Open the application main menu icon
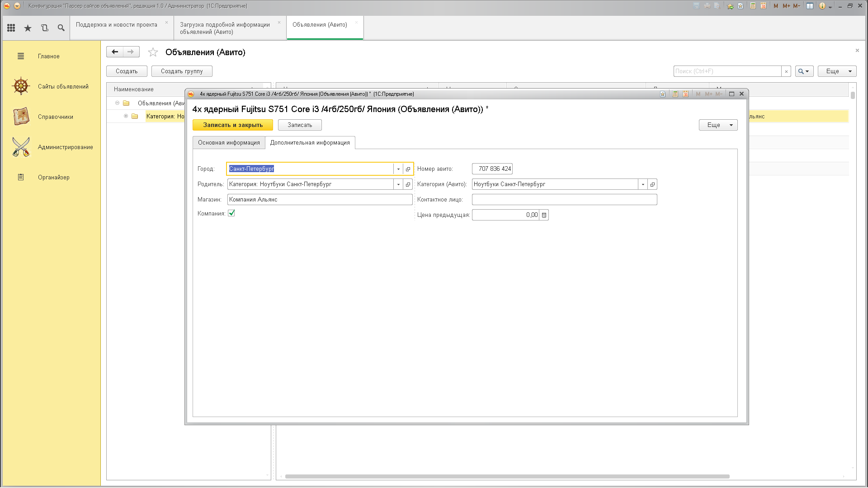Screen dimensions: 868x488 click(x=17, y=6)
